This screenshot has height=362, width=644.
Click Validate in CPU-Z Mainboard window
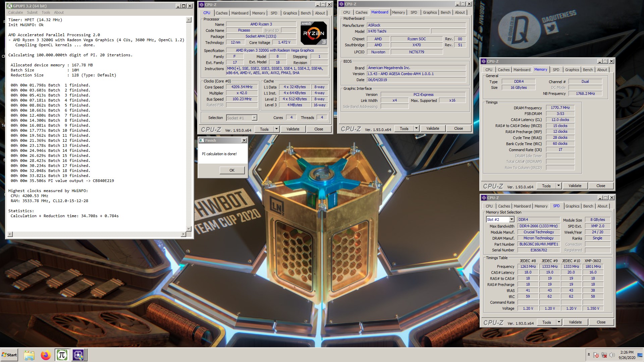pyautogui.click(x=433, y=128)
